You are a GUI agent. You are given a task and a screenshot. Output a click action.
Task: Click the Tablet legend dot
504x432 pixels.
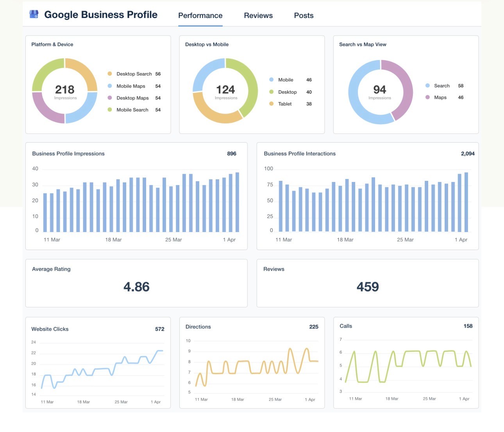271,104
